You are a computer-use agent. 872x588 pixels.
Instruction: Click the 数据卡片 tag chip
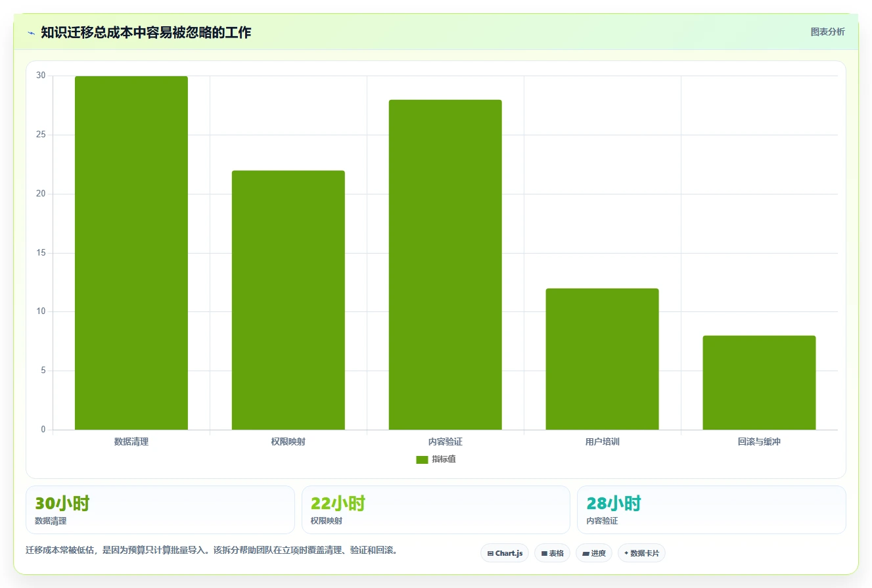(641, 553)
